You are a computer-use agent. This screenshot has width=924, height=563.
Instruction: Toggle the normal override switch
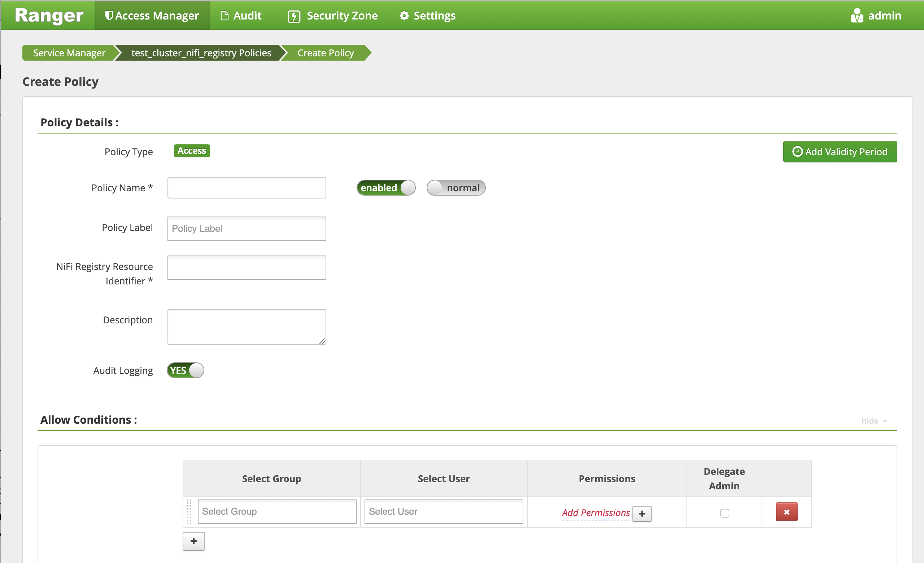pos(456,187)
